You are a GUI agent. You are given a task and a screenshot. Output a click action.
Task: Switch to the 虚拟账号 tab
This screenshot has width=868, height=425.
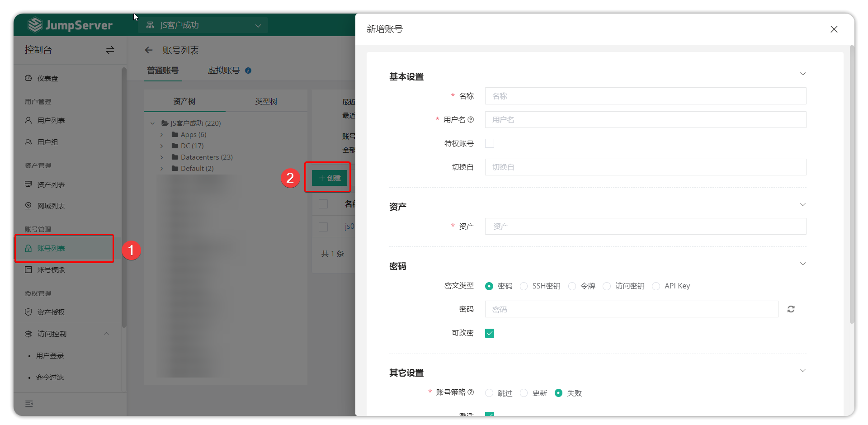pyautogui.click(x=224, y=71)
